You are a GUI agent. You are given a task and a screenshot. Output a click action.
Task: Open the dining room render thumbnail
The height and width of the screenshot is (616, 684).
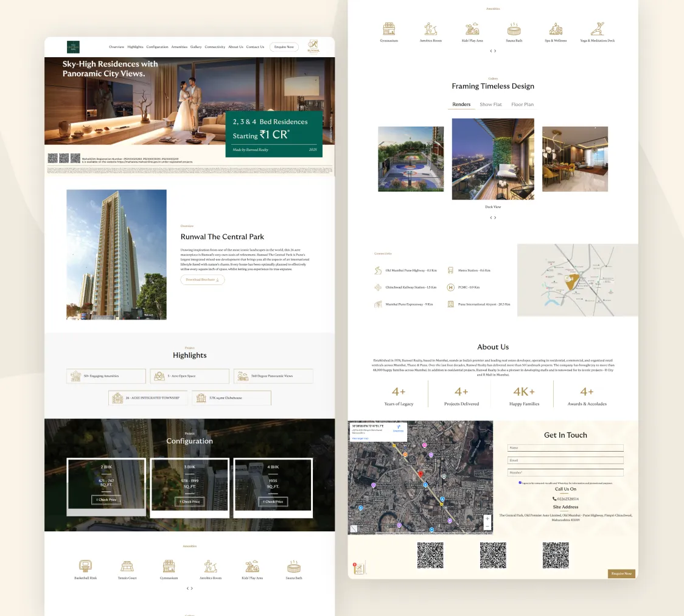coord(574,159)
